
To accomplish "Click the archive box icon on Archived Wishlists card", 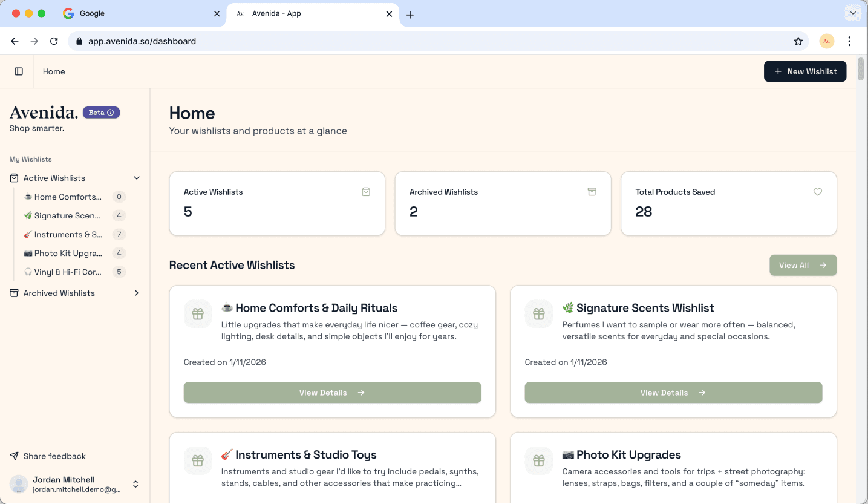I will pos(592,192).
